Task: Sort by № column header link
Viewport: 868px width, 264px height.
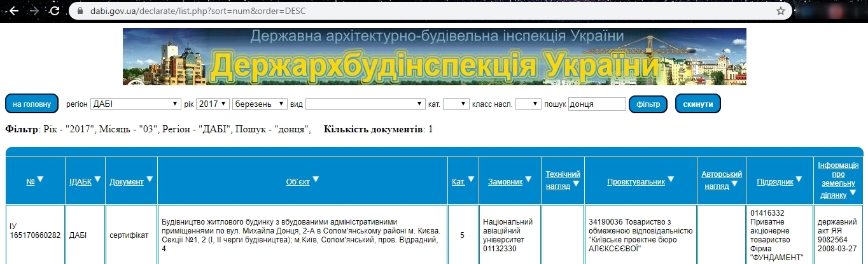Action: [x=31, y=181]
